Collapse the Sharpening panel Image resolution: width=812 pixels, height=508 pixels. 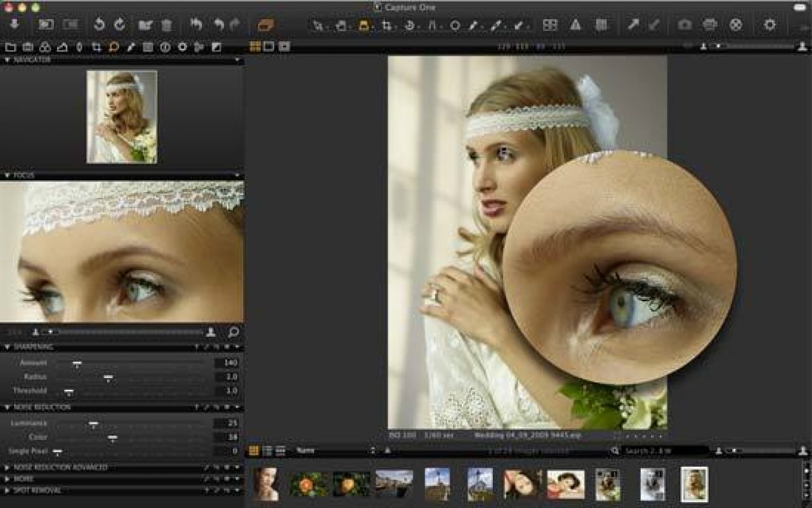click(x=7, y=347)
